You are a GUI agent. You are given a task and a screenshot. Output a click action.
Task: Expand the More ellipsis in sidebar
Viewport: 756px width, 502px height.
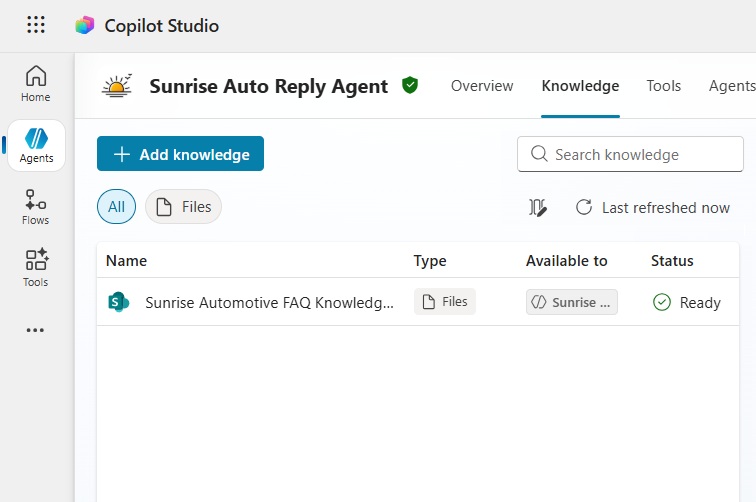tap(36, 330)
